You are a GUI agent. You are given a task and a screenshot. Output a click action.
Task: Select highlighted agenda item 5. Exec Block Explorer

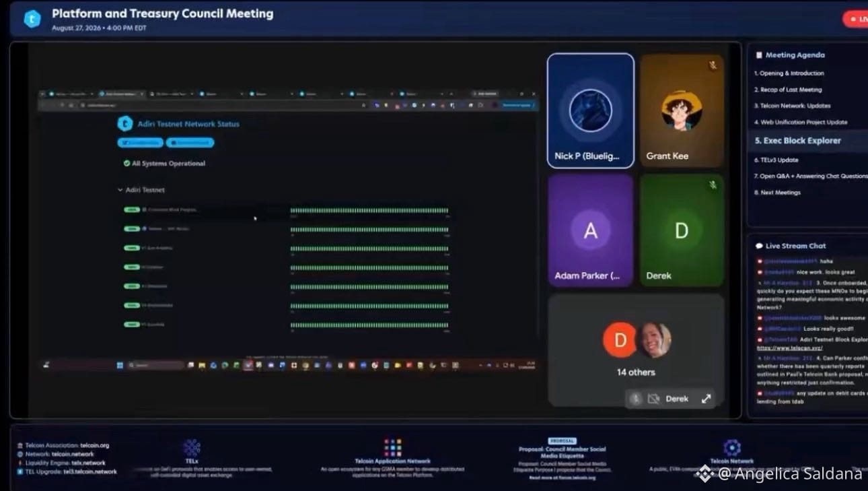point(807,141)
